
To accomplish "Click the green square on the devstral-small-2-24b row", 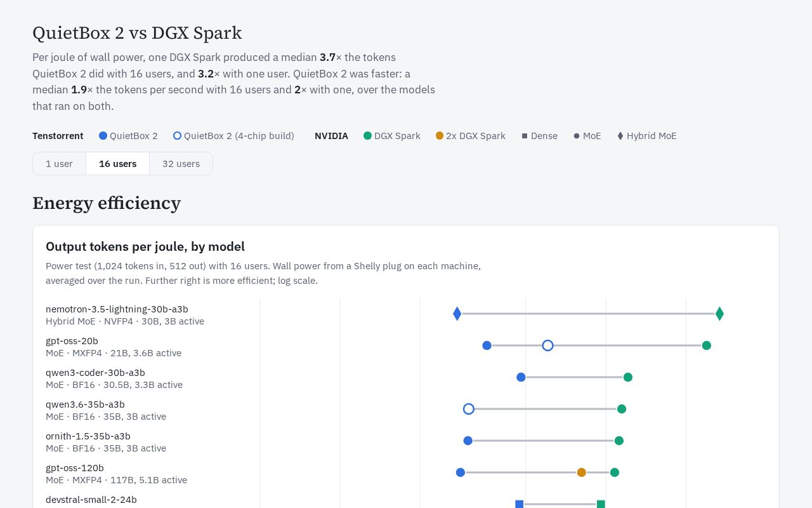I will (601, 504).
